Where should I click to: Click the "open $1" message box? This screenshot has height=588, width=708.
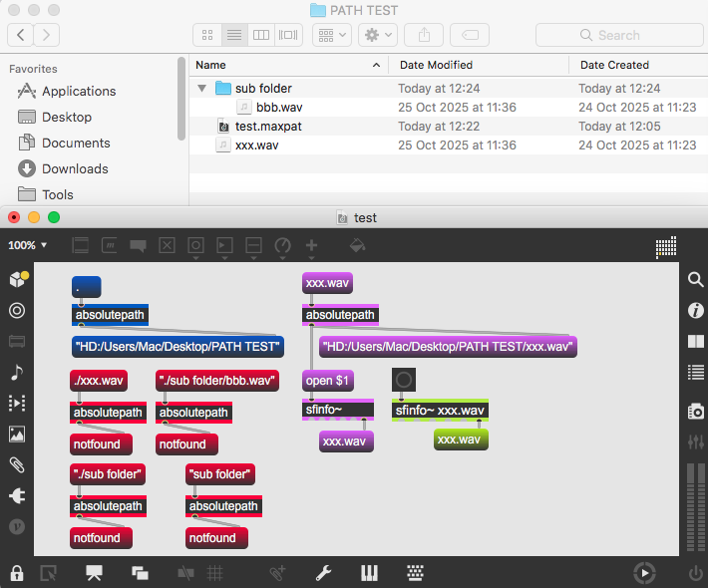click(328, 381)
